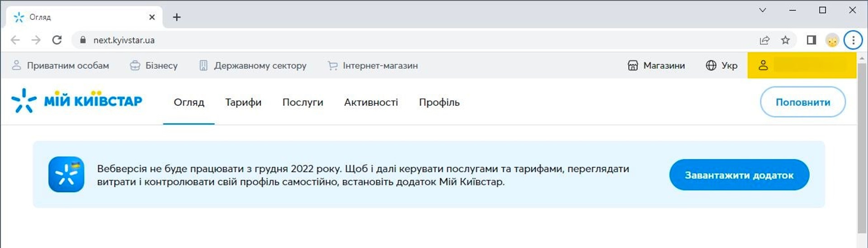Switch to the Тарифи tab
Image resolution: width=868 pixels, height=248 pixels.
coord(243,103)
